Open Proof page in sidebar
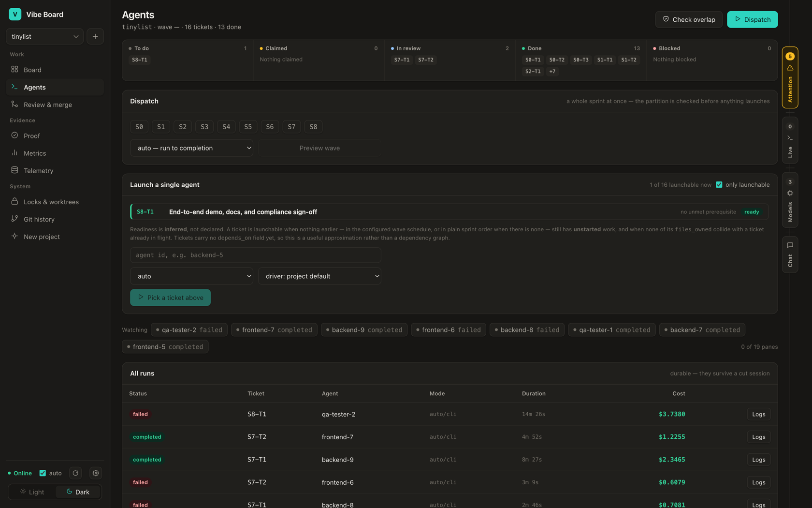The width and height of the screenshot is (812, 508). tap(55, 136)
